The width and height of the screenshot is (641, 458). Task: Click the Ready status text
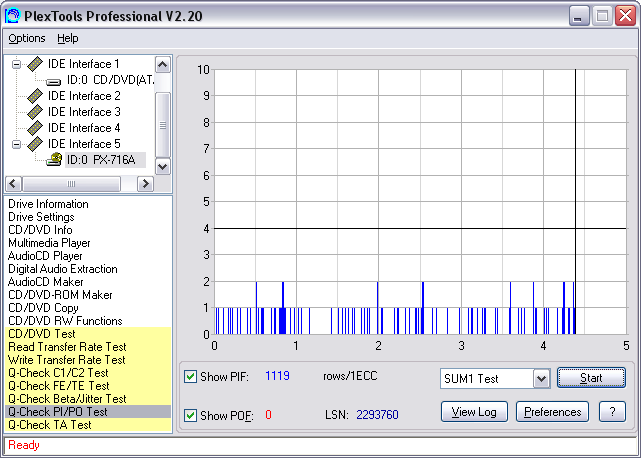pos(24,445)
